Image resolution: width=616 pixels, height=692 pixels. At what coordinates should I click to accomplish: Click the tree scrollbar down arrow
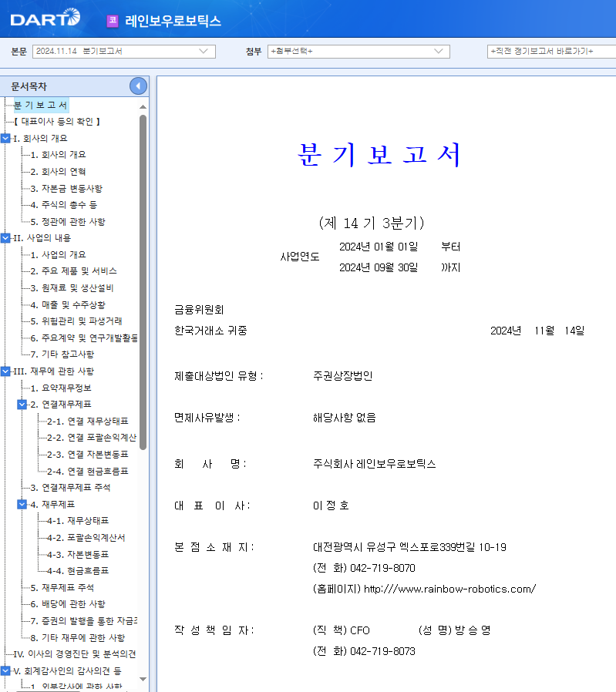coord(143,679)
